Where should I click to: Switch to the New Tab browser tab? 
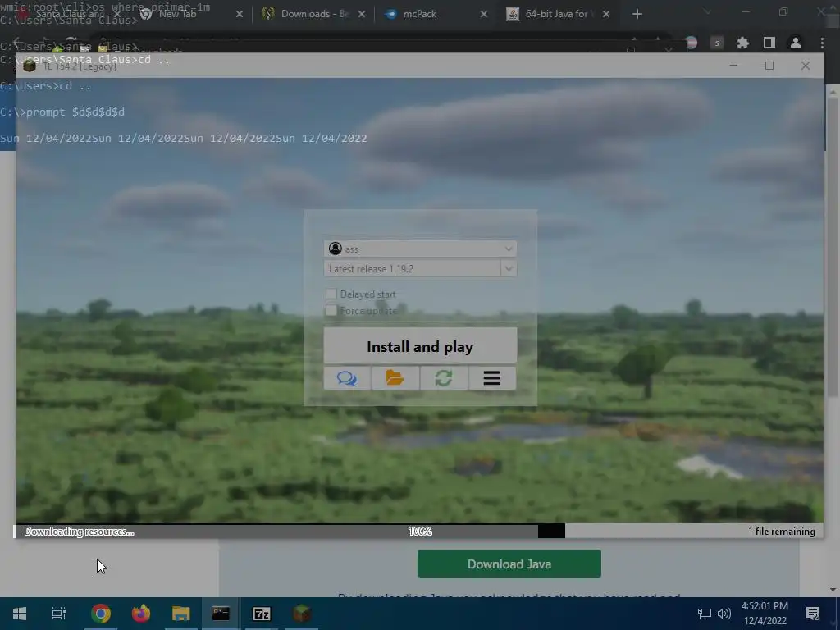coord(192,14)
